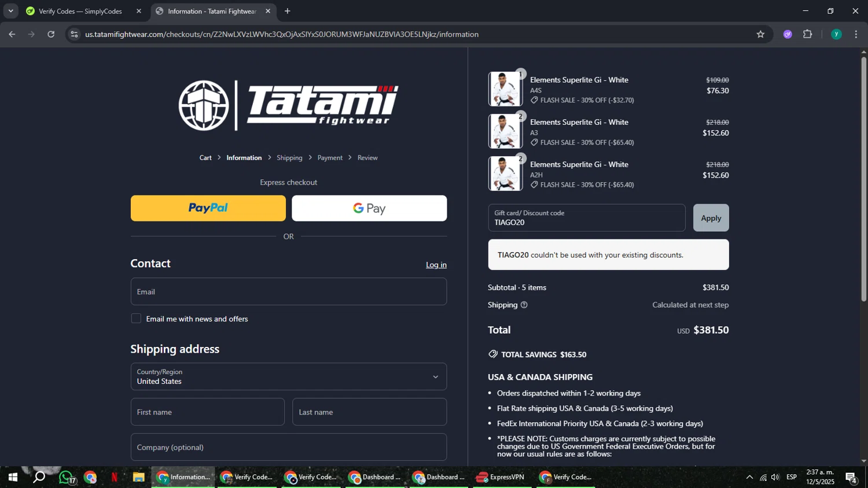Open the notification center icon

click(851, 478)
